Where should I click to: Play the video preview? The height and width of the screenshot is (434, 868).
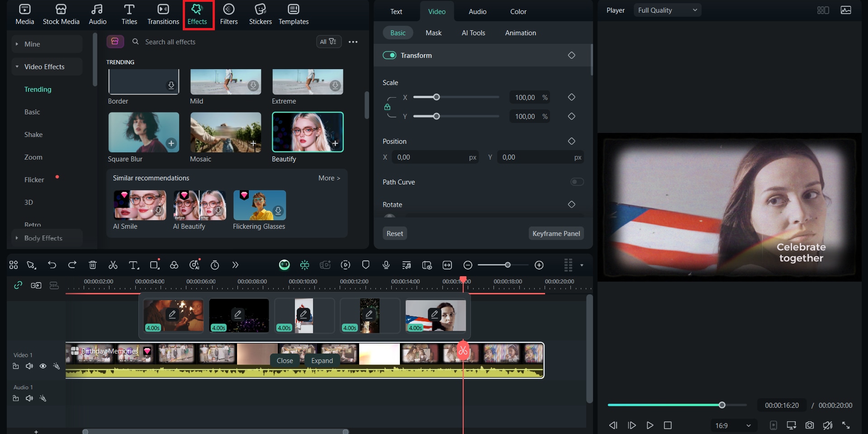pyautogui.click(x=650, y=425)
